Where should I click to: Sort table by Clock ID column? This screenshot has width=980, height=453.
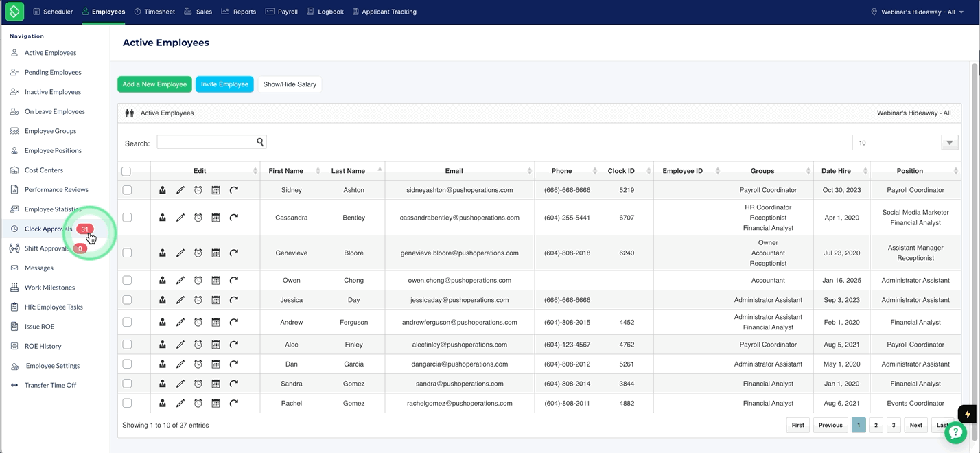[626, 171]
